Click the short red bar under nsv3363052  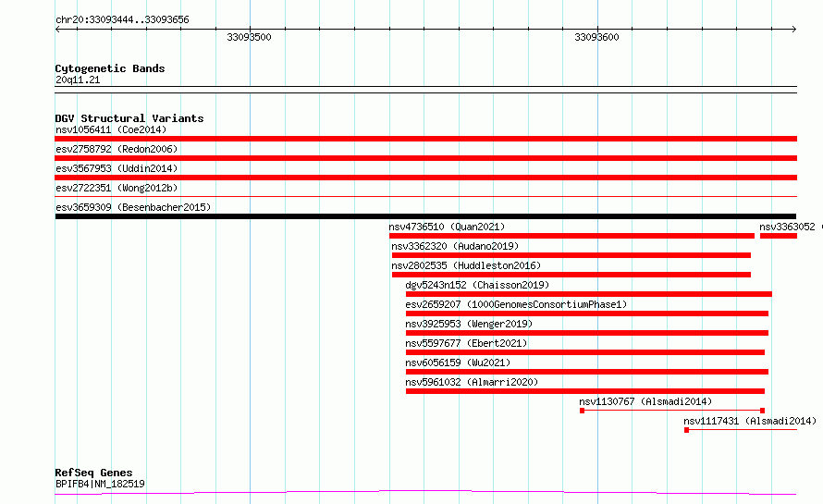click(779, 236)
